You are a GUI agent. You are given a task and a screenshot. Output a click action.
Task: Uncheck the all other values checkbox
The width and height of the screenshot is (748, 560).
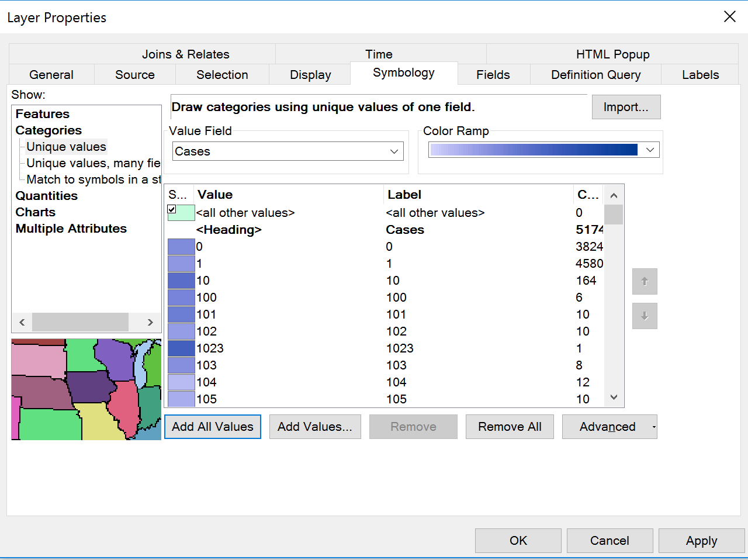pyautogui.click(x=172, y=209)
